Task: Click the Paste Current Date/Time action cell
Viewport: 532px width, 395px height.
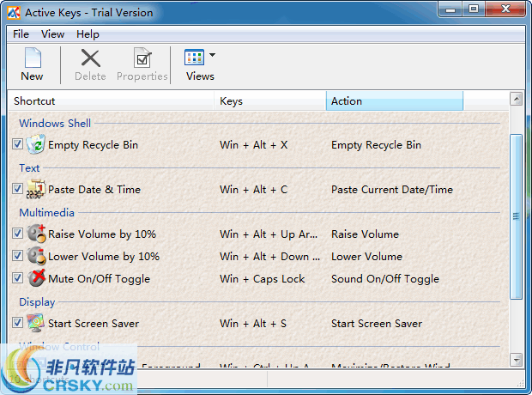Action: (392, 190)
